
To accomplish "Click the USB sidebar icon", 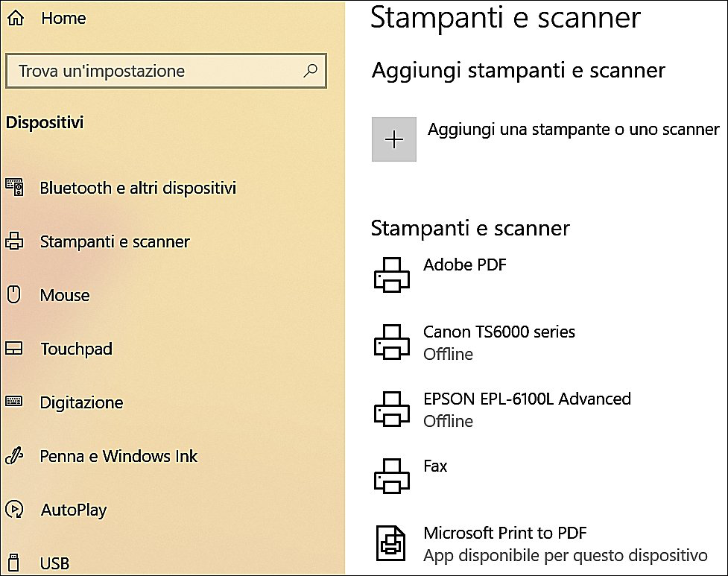I will (14, 563).
